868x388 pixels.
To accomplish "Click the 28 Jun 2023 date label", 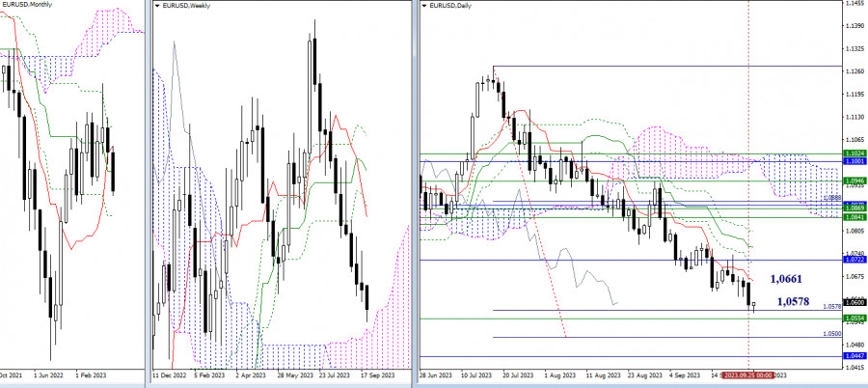I will (436, 375).
